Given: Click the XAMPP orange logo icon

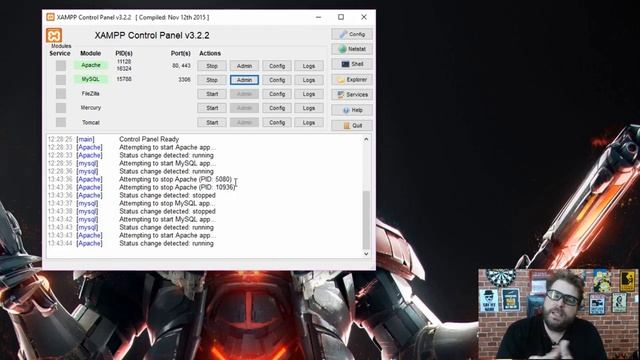Looking at the screenshot, I should (x=54, y=36).
